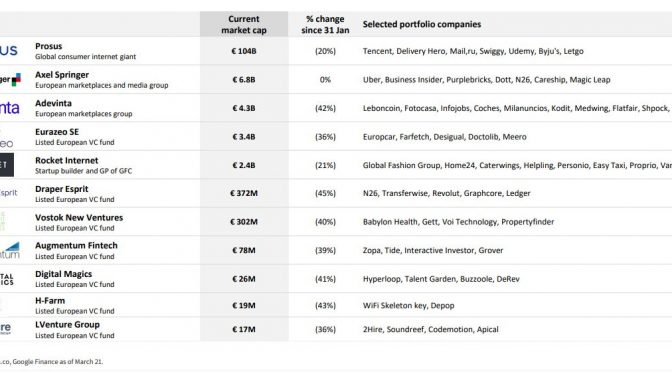
Task: Select the € 372M market cap cell
Action: point(244,193)
